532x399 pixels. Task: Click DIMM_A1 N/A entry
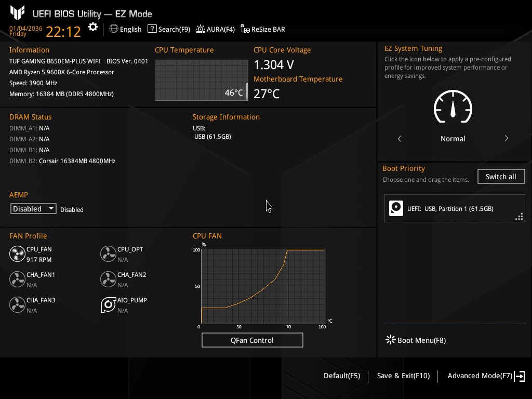(x=30, y=128)
